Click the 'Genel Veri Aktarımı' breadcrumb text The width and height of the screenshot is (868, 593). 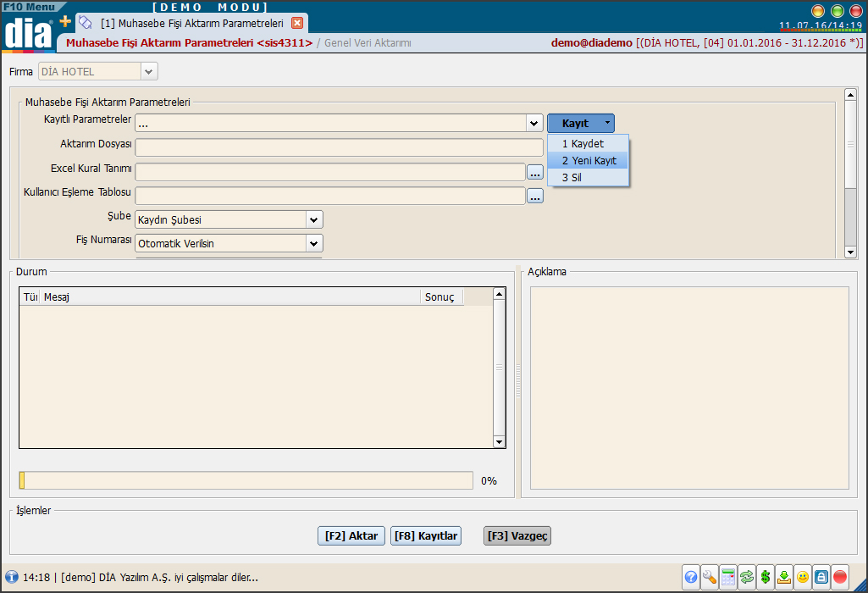tap(368, 42)
